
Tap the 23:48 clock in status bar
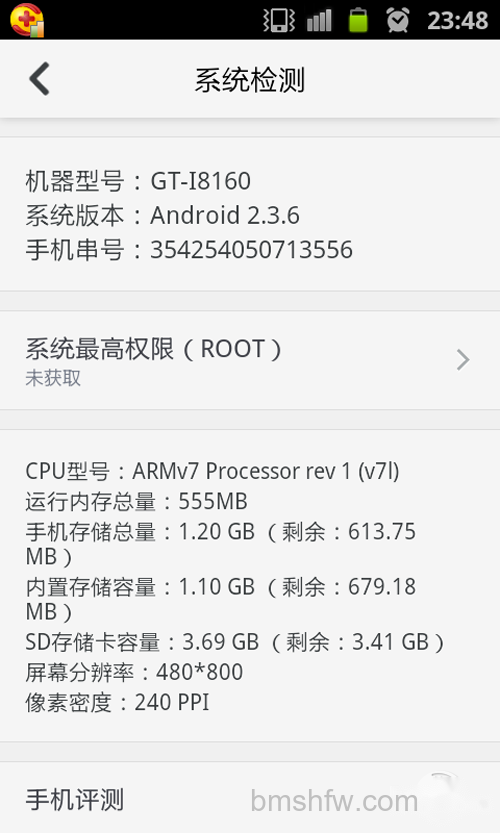point(458,21)
